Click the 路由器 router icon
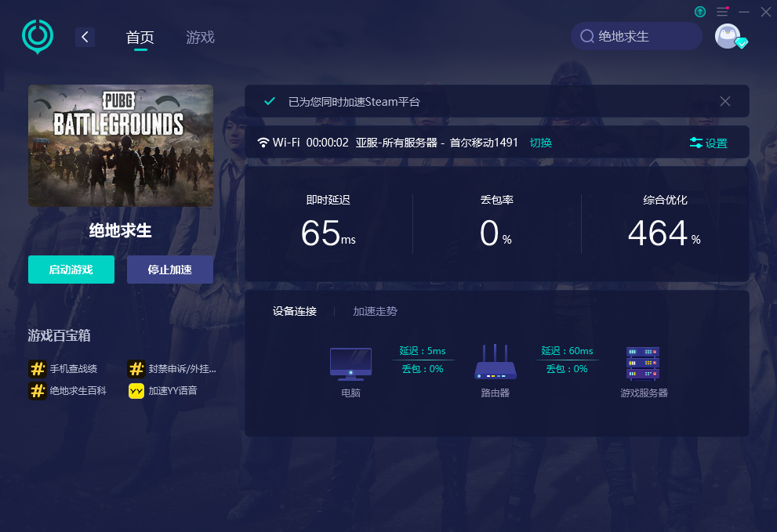This screenshot has width=777, height=532. point(496,362)
